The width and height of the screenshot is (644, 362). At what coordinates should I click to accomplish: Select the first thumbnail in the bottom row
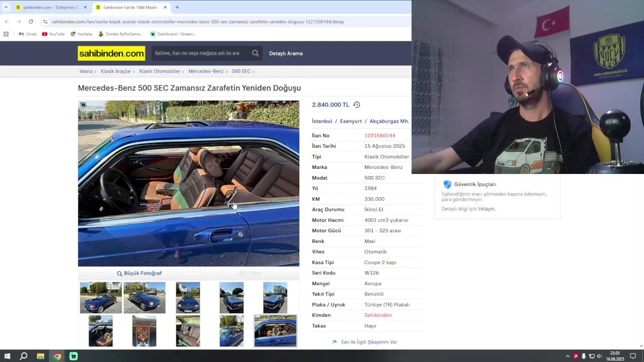101,331
